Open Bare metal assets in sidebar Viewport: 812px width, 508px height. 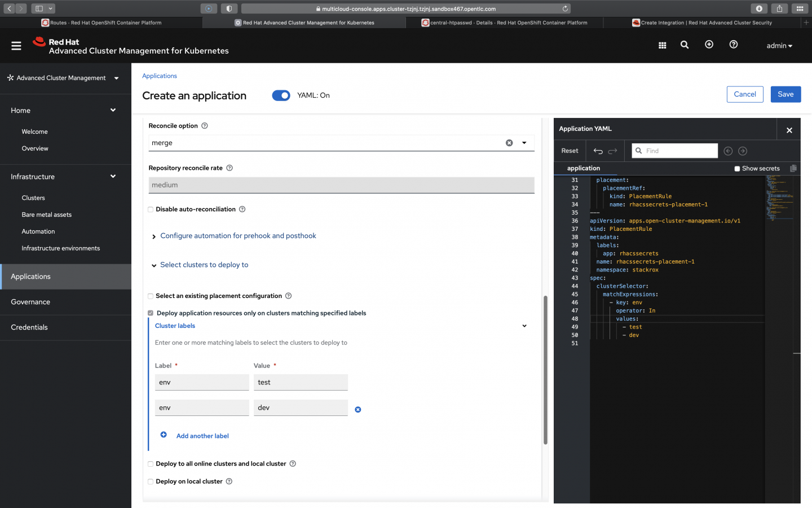click(47, 214)
